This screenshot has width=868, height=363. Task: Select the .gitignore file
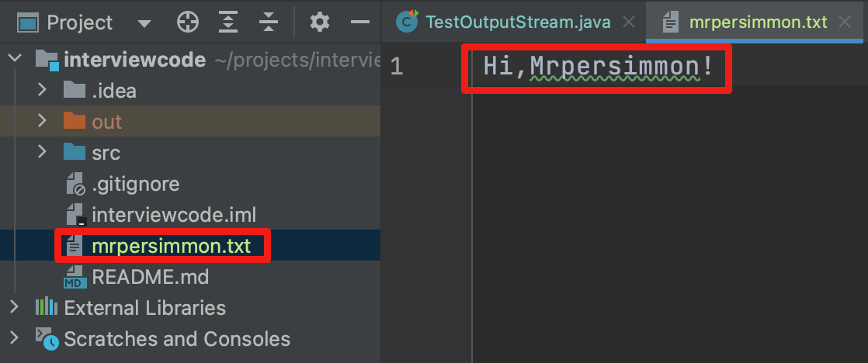pos(135,184)
